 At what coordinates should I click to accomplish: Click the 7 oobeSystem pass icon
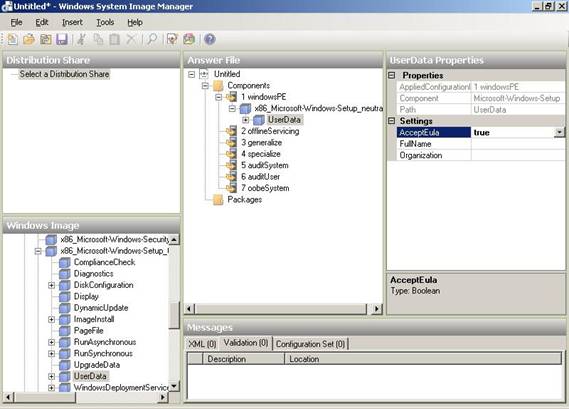tap(231, 188)
